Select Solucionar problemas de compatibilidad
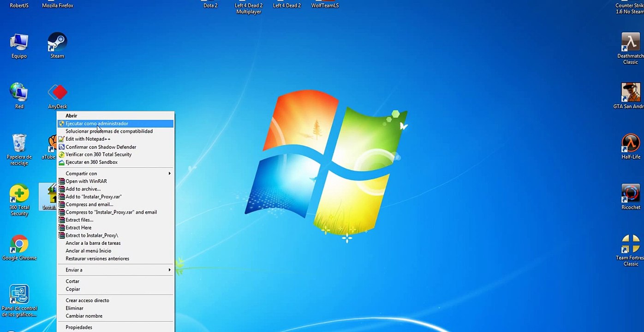Image resolution: width=644 pixels, height=332 pixels. pos(115,131)
